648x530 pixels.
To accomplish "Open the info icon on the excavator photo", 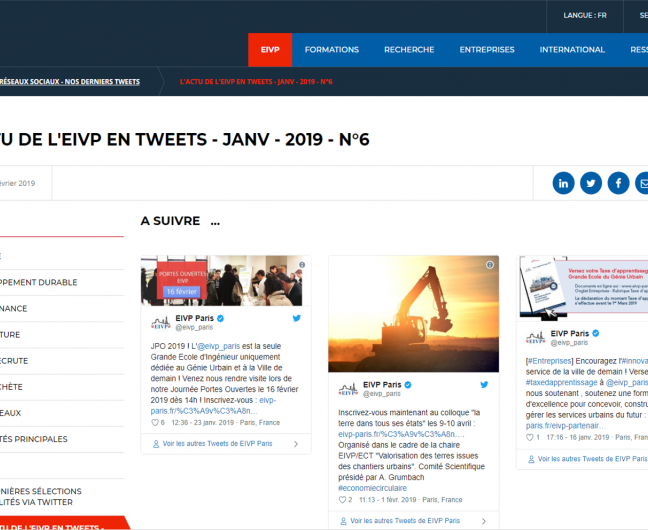I will tap(490, 265).
